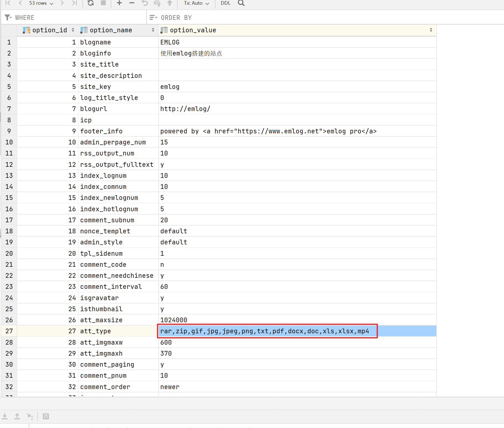Image resolution: width=504 pixels, height=428 pixels.
Task: Open the Tx: Auto transaction mode dropdown
Action: tap(196, 3)
